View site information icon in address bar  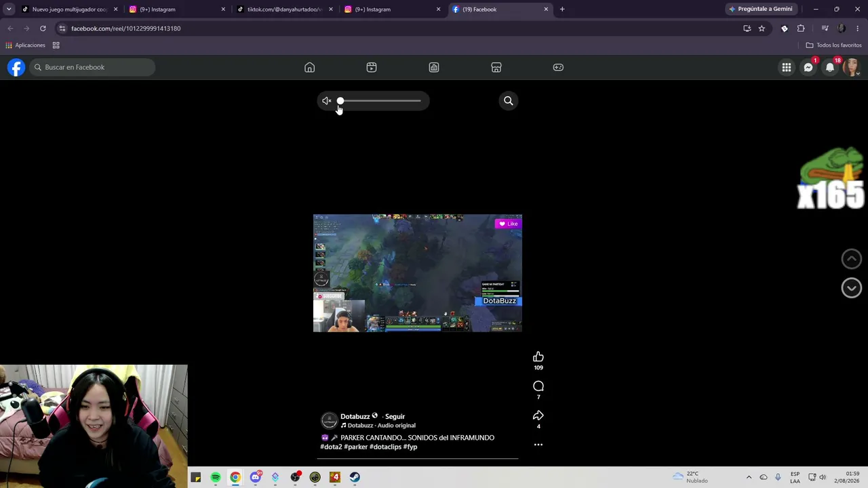pyautogui.click(x=62, y=28)
